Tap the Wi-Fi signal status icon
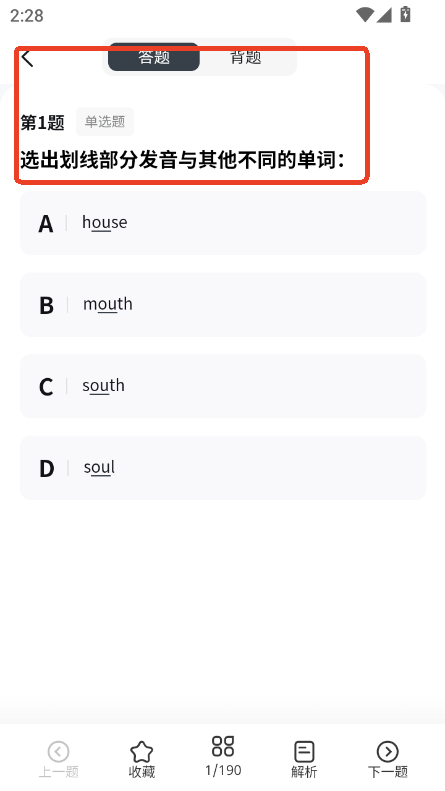Screen dimensions: 445x791 [x=364, y=15]
